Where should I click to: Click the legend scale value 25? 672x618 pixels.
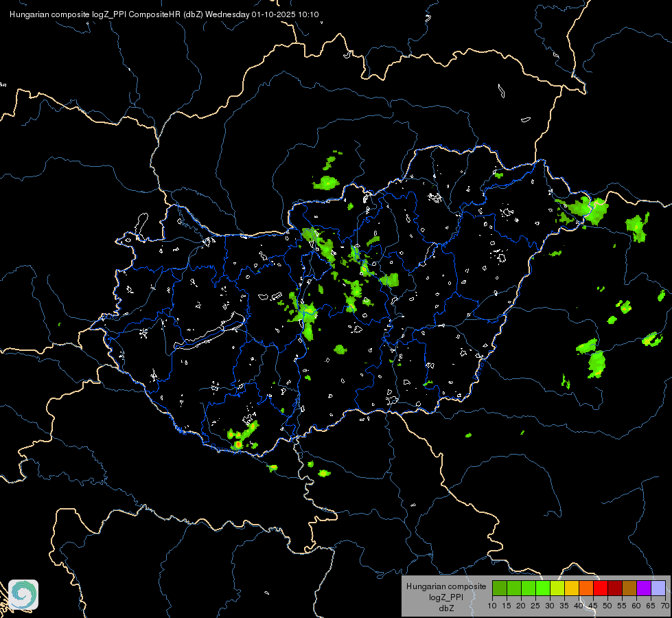(535, 606)
